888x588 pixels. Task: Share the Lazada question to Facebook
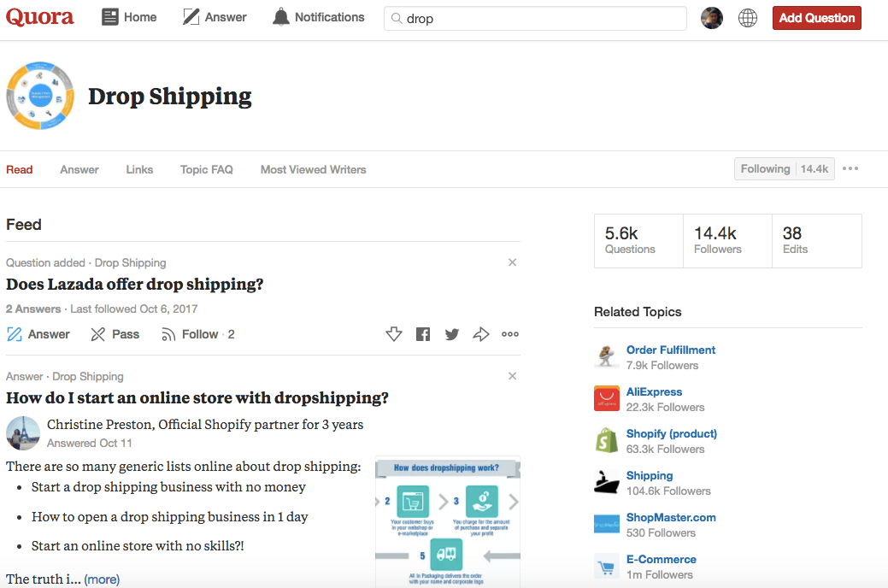coord(422,334)
